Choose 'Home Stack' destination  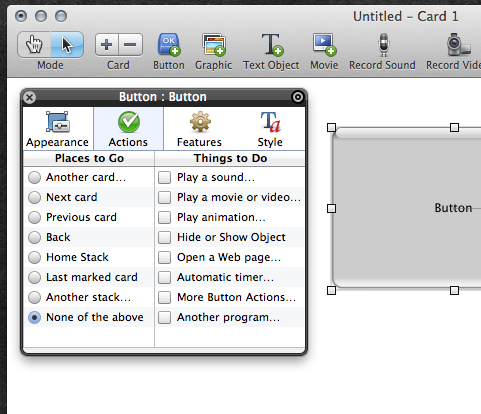(34, 257)
